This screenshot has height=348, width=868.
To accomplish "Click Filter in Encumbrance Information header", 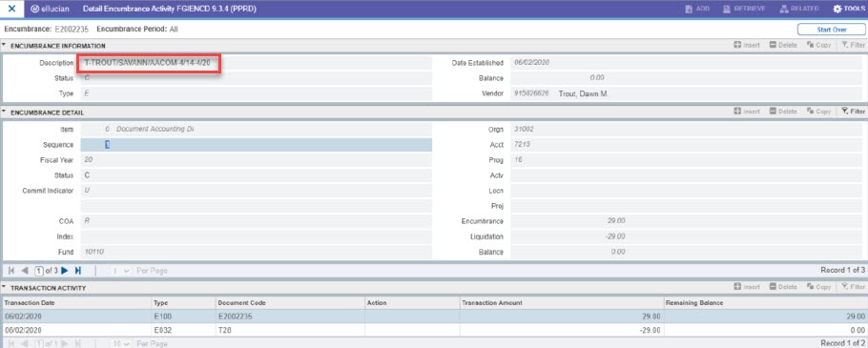I will tap(853, 46).
